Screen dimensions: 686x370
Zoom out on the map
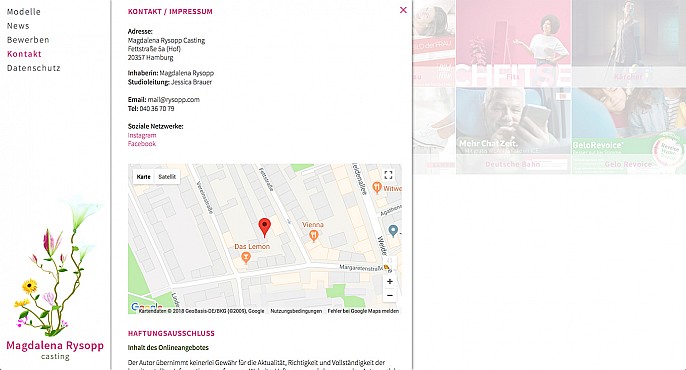pyautogui.click(x=389, y=296)
